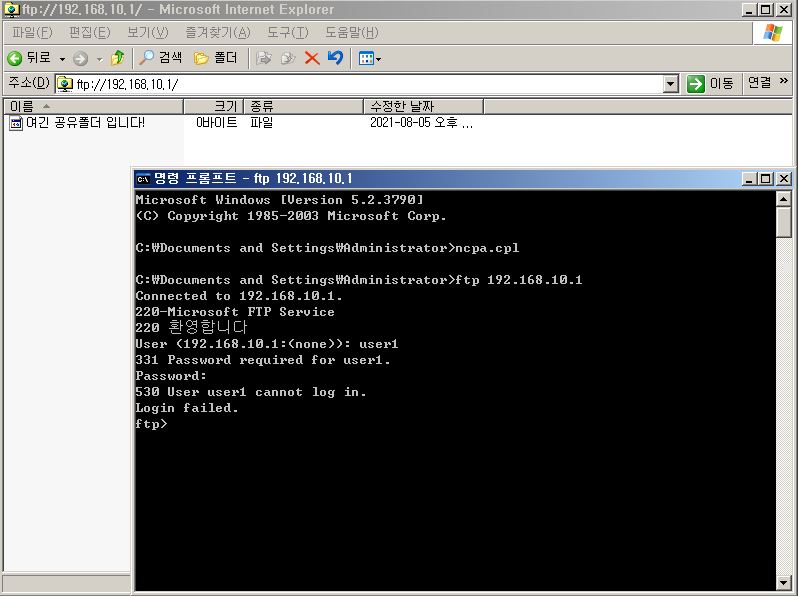Open the 뒤로 history dropdown arrow
The height and width of the screenshot is (596, 798).
[x=62, y=59]
